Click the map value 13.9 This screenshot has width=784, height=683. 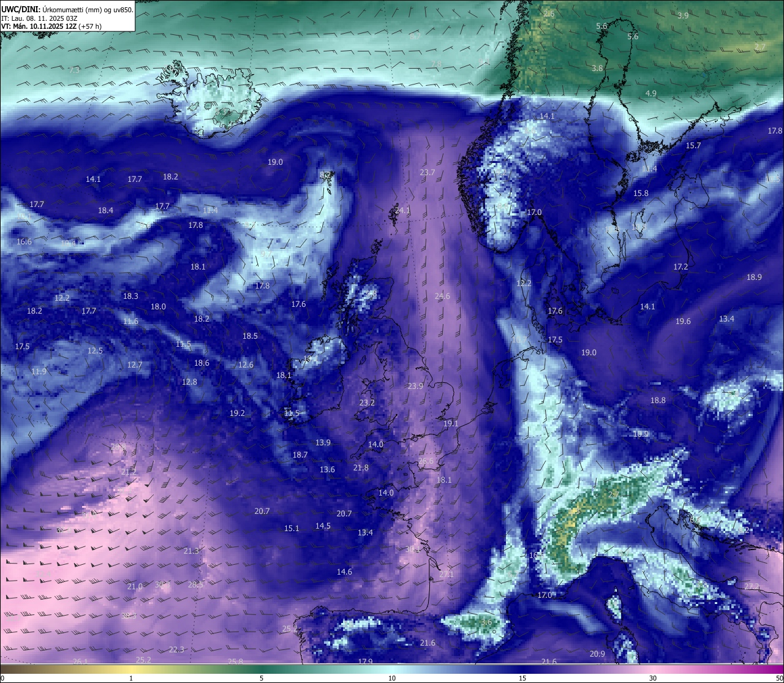pyautogui.click(x=323, y=442)
